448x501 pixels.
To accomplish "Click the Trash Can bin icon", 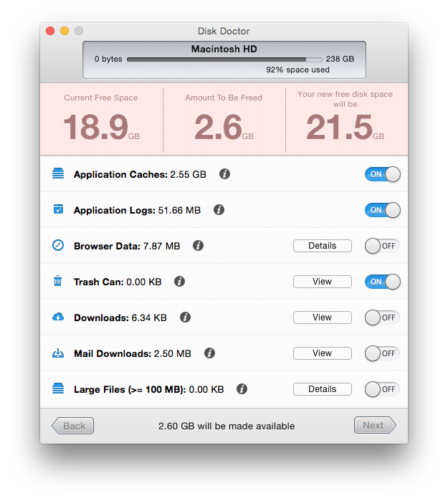I will click(x=57, y=281).
